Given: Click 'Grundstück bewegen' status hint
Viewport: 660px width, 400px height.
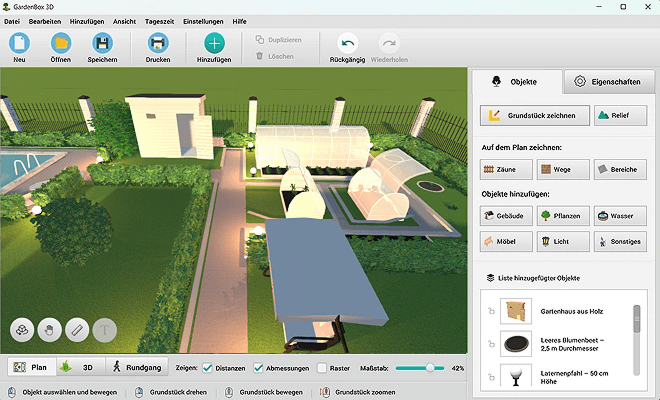Looking at the screenshot, I should [271, 392].
